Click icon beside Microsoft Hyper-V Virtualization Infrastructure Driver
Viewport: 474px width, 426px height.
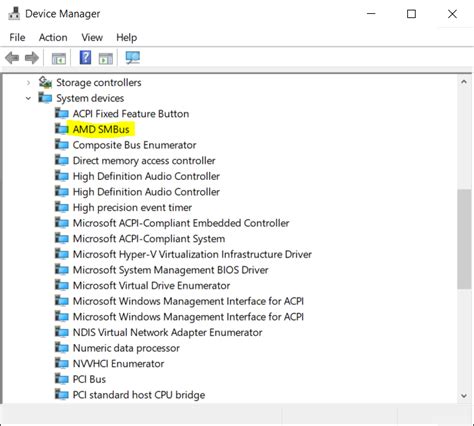pos(62,254)
